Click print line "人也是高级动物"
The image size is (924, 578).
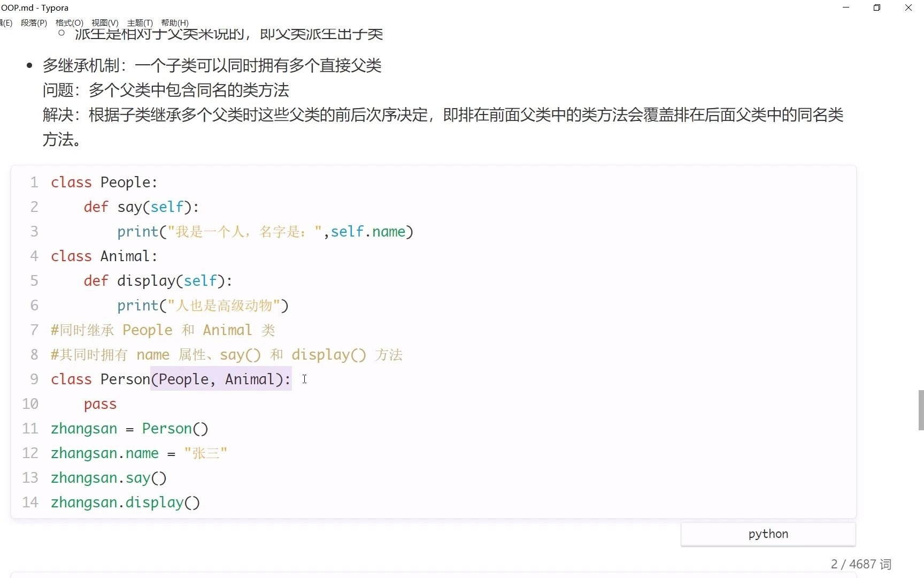point(203,306)
